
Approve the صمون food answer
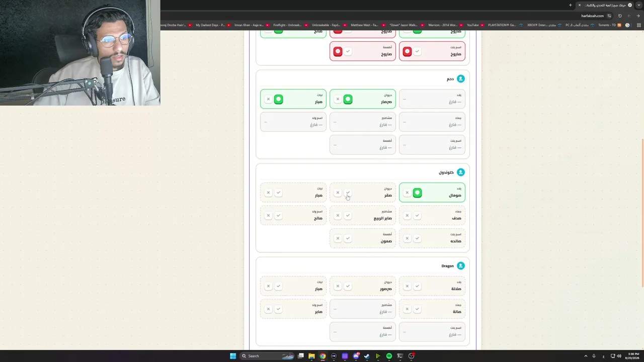[348, 238]
